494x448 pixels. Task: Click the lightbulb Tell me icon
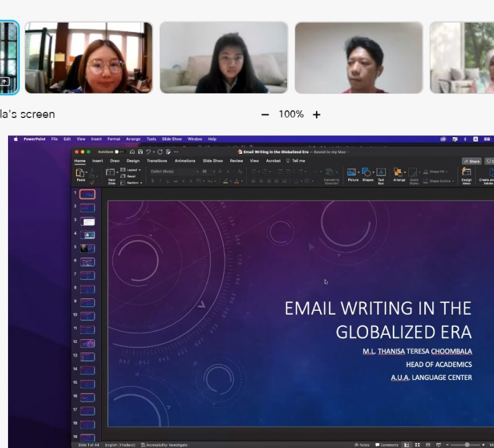coord(288,161)
